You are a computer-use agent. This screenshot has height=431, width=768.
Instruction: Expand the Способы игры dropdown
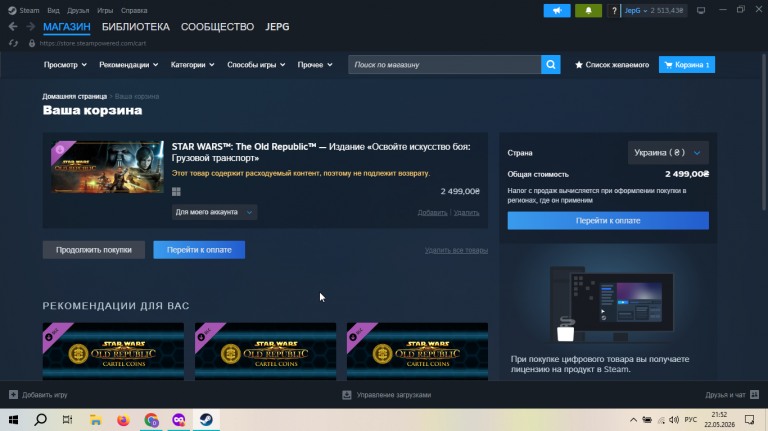pyautogui.click(x=256, y=65)
